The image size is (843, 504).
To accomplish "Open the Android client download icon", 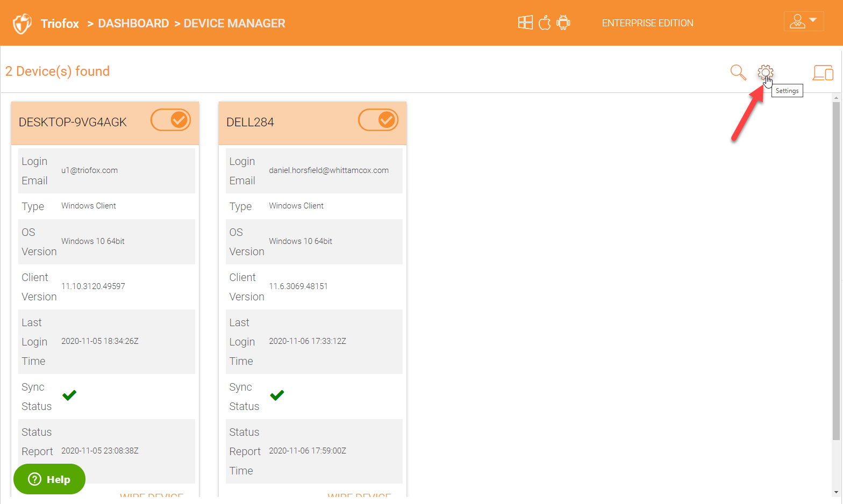I will [x=563, y=23].
